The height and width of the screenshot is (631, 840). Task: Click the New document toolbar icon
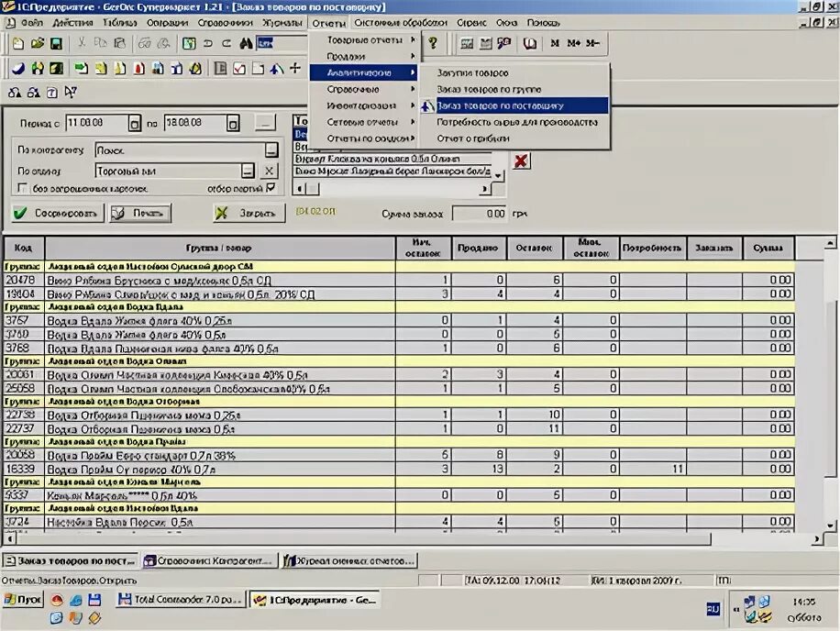pyautogui.click(x=18, y=43)
